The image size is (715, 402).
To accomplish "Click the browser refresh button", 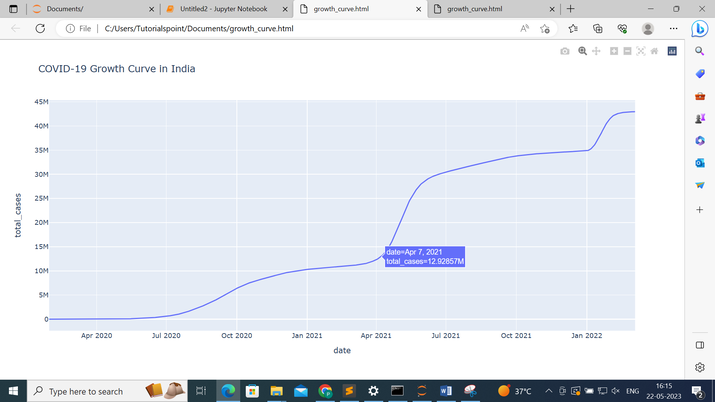I will tap(40, 28).
